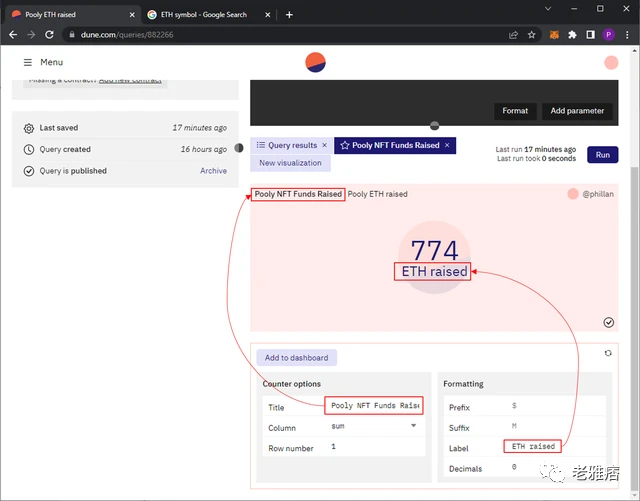The image size is (640, 501).
Task: Click the share page icon in address bar
Action: 513,35
